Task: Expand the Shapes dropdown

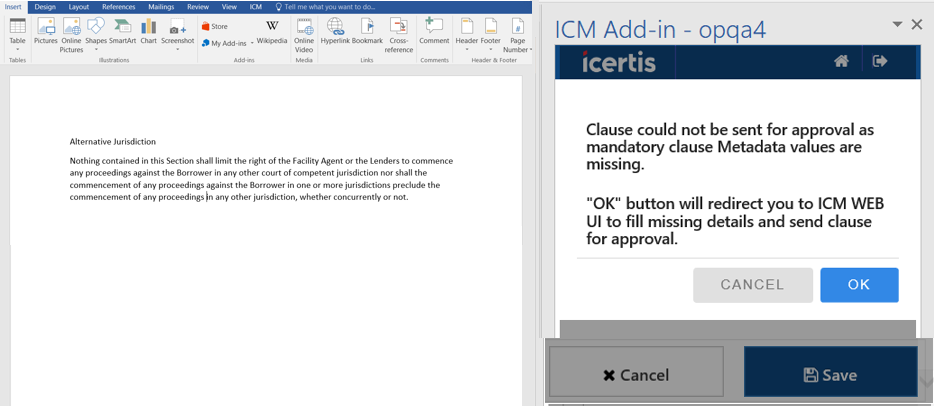Action: [95, 50]
